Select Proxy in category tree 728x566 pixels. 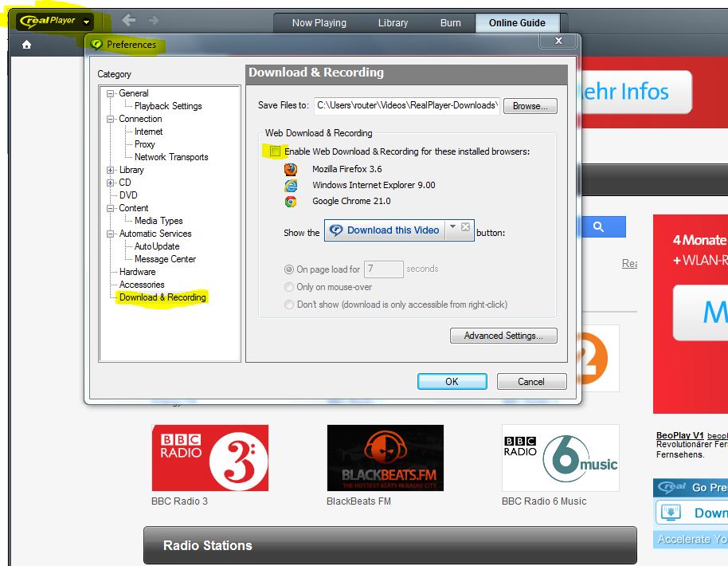tap(145, 144)
